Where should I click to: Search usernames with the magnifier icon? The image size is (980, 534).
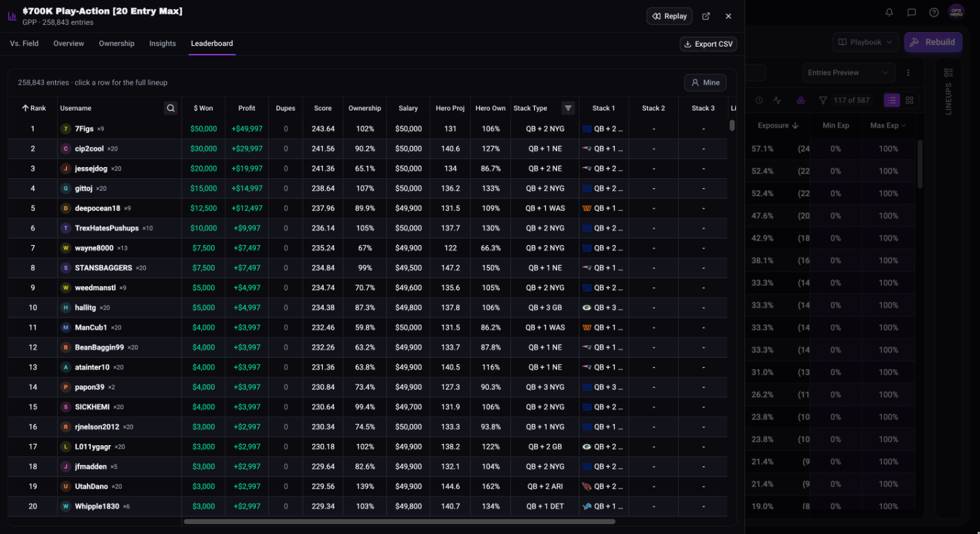(x=171, y=108)
